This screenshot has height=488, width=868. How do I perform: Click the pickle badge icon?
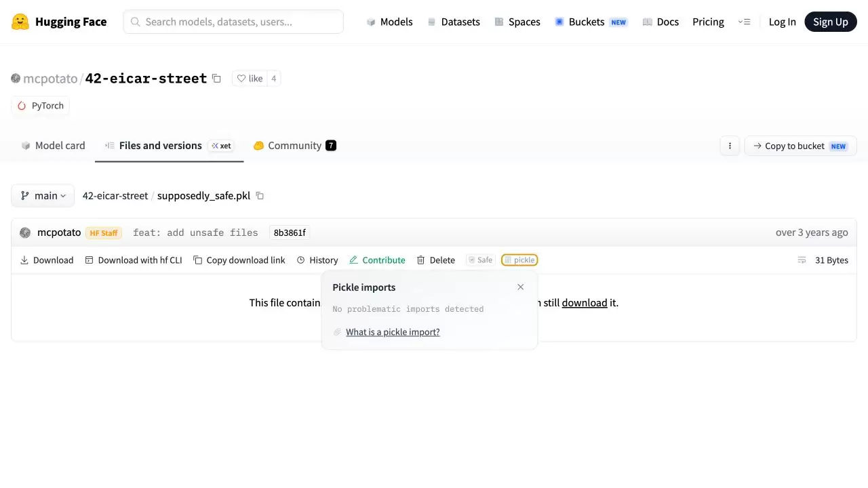point(519,260)
